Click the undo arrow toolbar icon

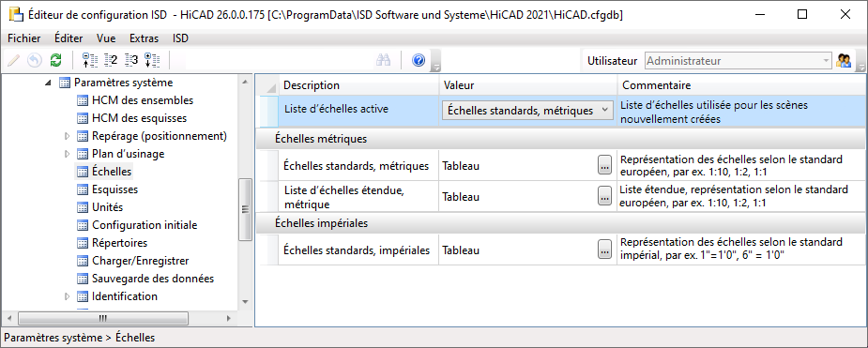tap(35, 60)
